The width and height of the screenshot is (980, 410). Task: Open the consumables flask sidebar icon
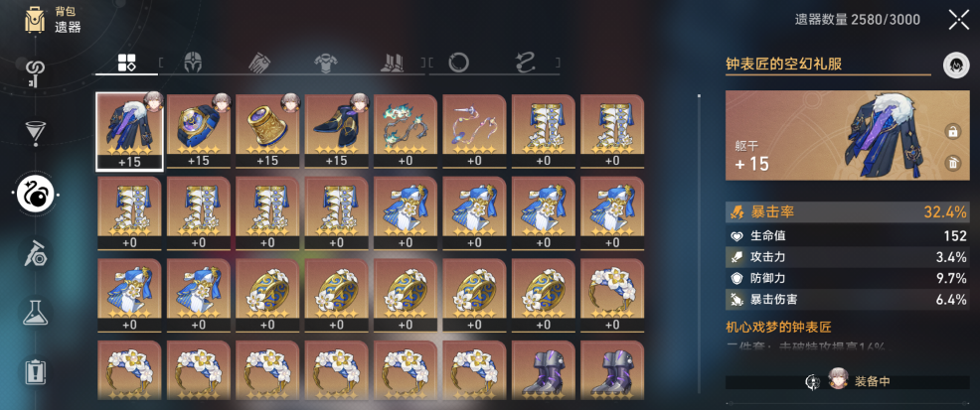click(35, 310)
